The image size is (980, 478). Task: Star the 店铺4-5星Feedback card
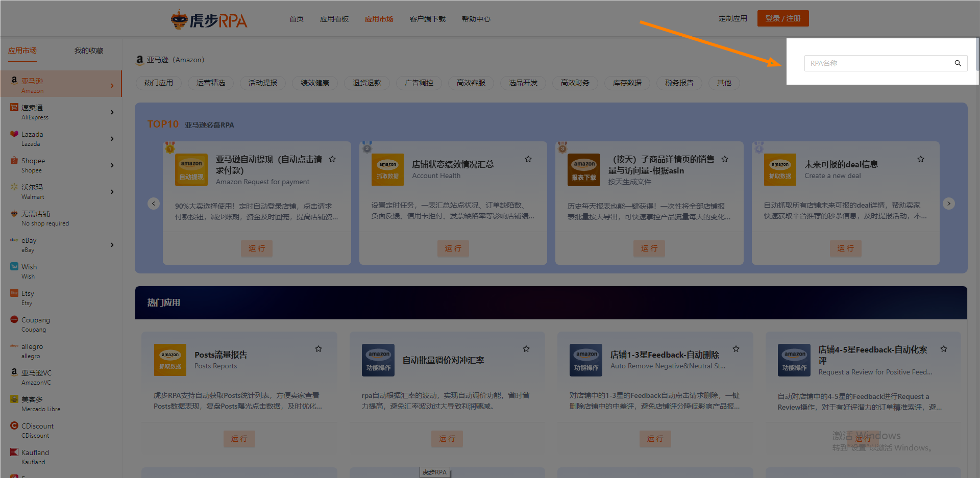(x=944, y=349)
